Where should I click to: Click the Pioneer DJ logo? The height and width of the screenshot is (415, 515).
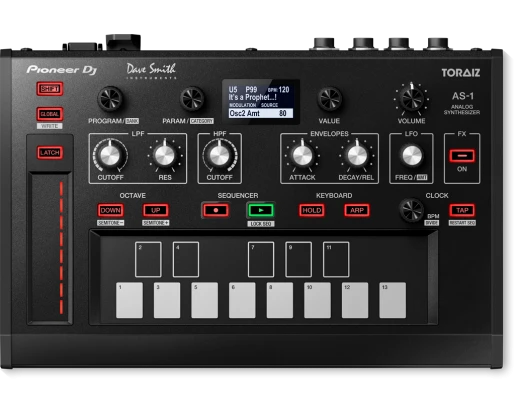62,70
